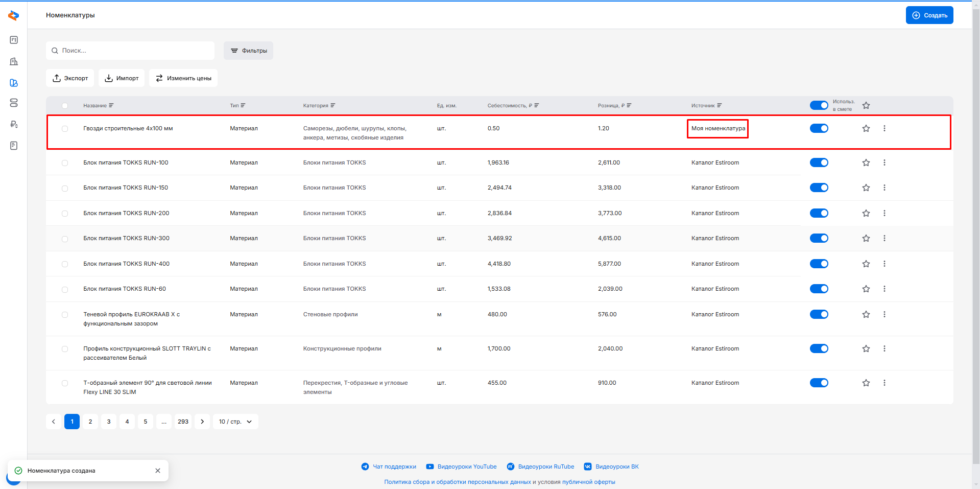Toggle off Использ. в смете for Гвозди строительные
Image resolution: width=980 pixels, height=489 pixels.
pyautogui.click(x=819, y=129)
